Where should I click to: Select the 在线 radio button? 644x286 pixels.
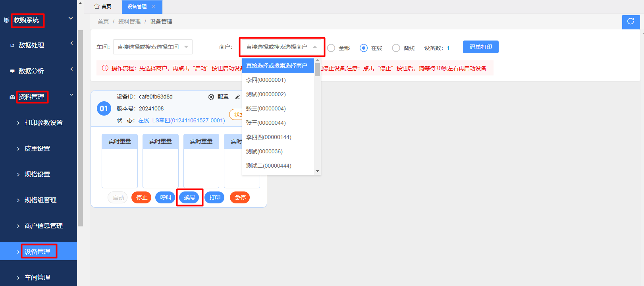tap(364, 48)
